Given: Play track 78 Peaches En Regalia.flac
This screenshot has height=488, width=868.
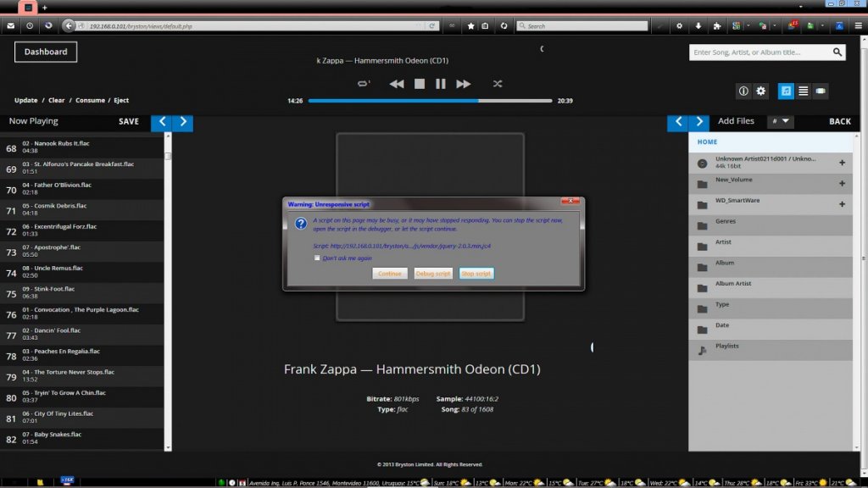Looking at the screenshot, I should click(82, 356).
